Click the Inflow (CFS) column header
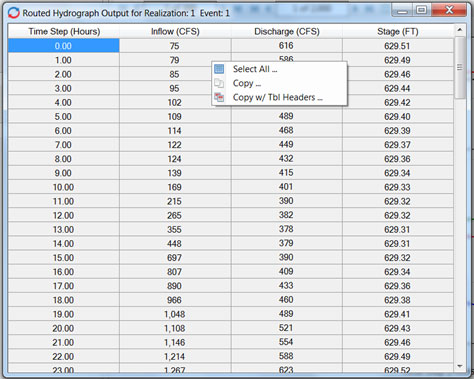 (175, 31)
